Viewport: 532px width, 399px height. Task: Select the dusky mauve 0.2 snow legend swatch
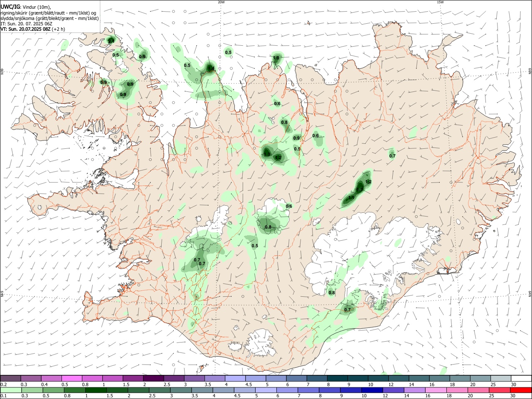click(x=10, y=379)
